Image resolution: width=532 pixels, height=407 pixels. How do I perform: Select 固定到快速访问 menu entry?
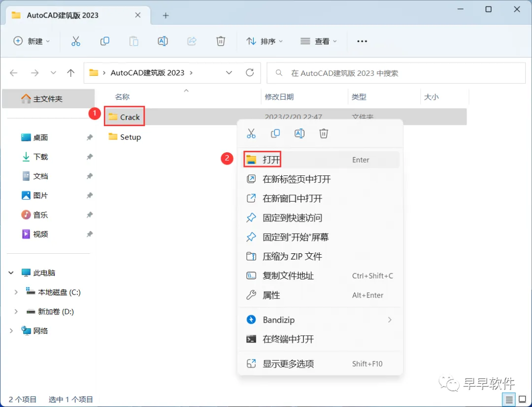coord(320,218)
